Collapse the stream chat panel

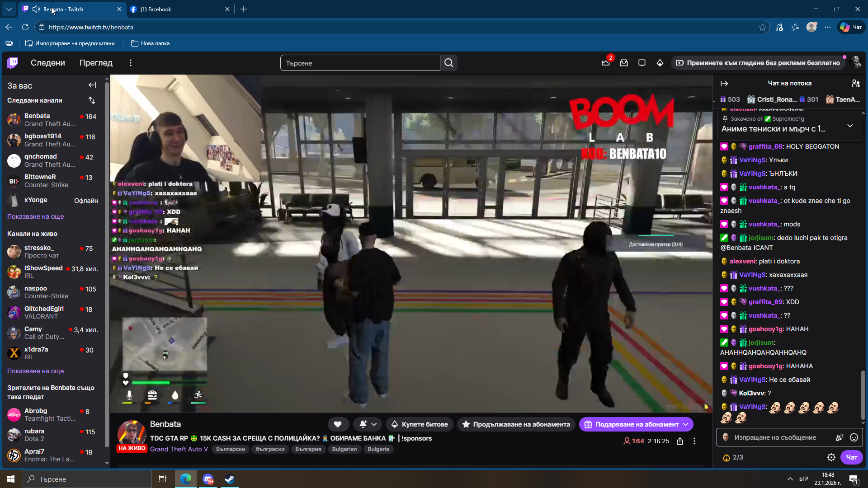pyautogui.click(x=724, y=83)
